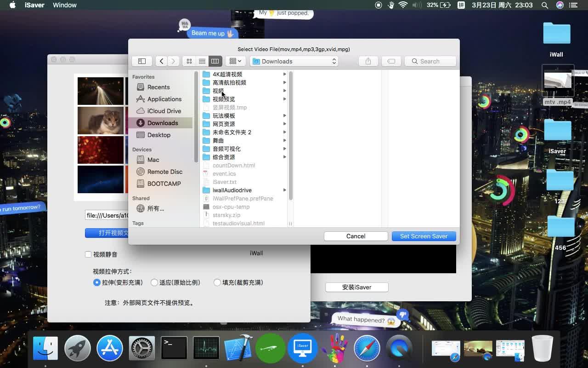
Task: Open the iSaver icon in the Dock
Action: click(x=302, y=348)
